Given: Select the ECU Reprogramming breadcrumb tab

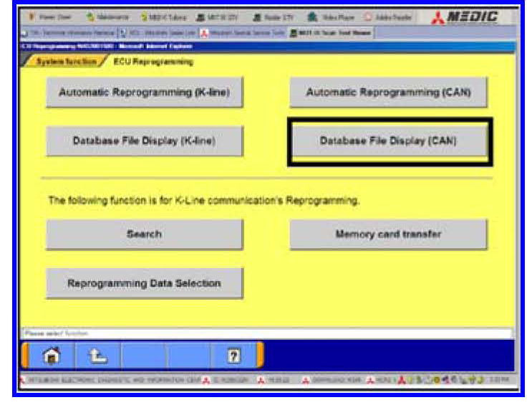Looking at the screenshot, I should click(153, 62).
